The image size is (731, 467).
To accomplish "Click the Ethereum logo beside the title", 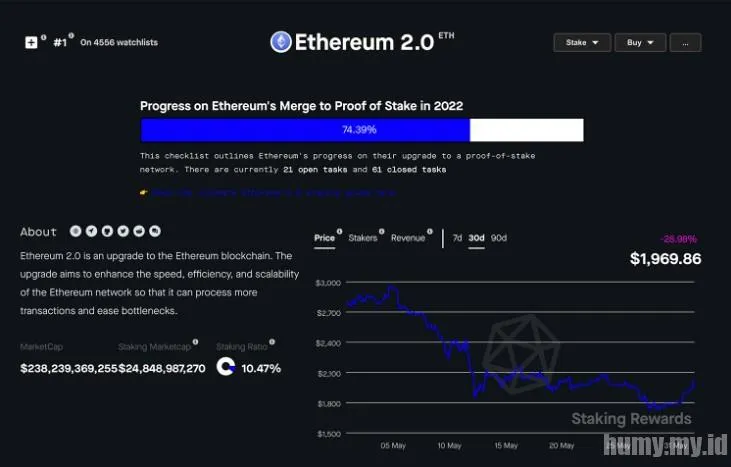I will pos(281,42).
